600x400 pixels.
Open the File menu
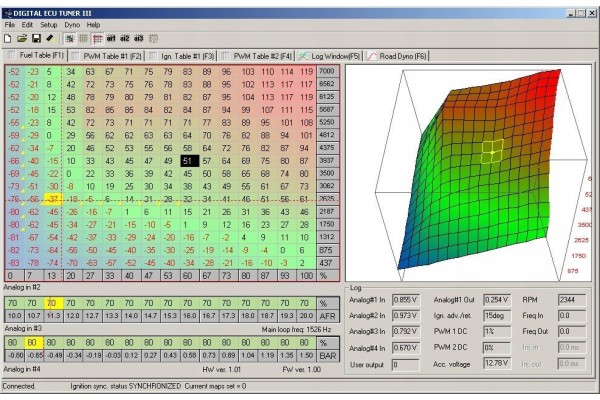[10, 25]
